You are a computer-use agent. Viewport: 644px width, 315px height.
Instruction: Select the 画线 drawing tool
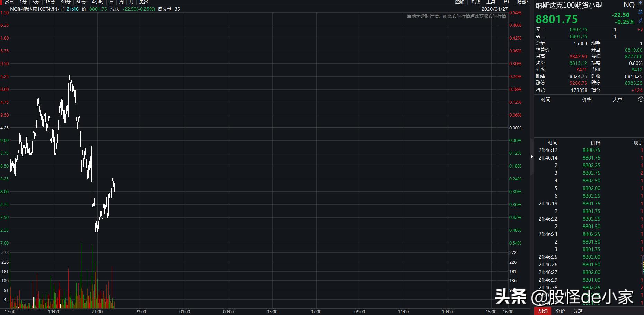(475, 2)
